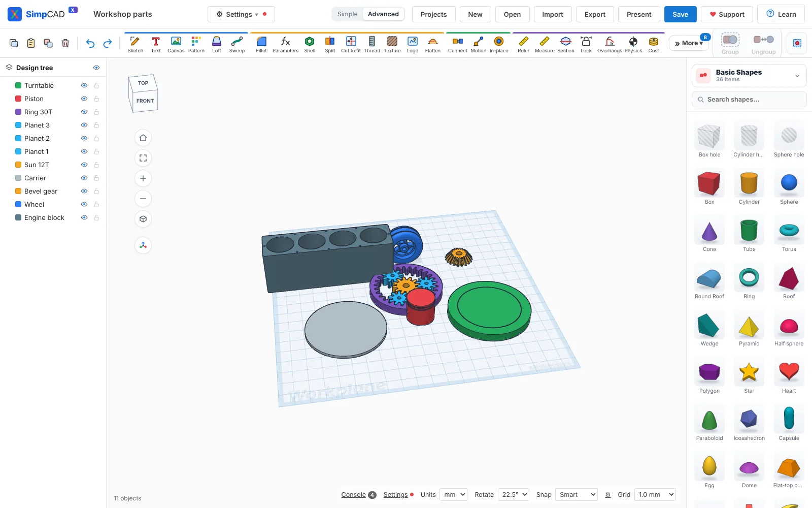812x508 pixels.
Task: Open the Measure tool
Action: [x=545, y=44]
